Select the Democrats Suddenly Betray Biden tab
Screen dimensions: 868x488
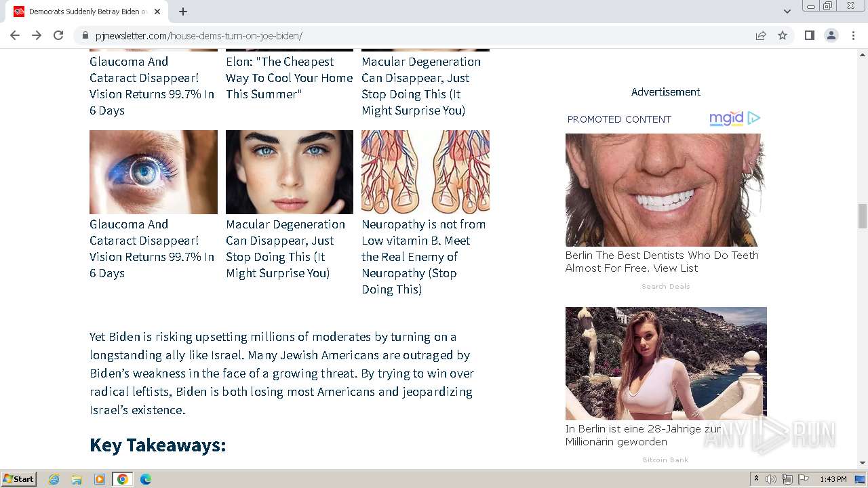[87, 12]
